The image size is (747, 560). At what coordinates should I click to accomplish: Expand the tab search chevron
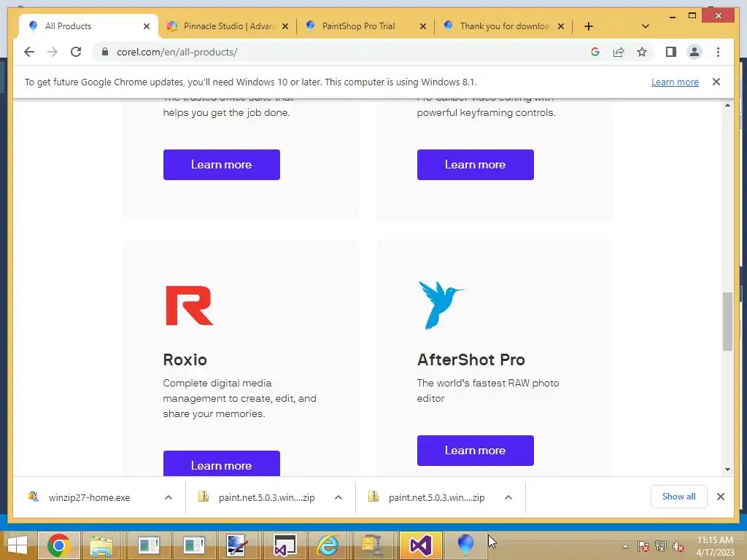646,26
